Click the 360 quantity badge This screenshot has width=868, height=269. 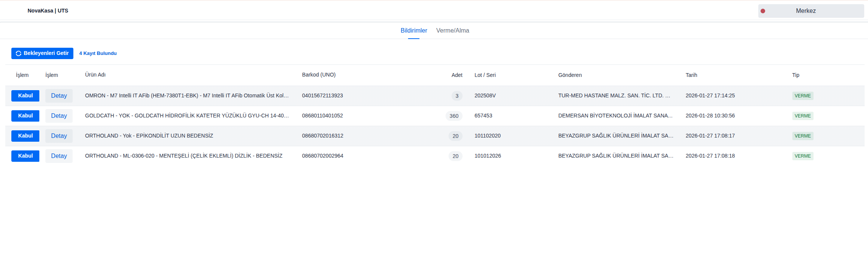click(454, 116)
